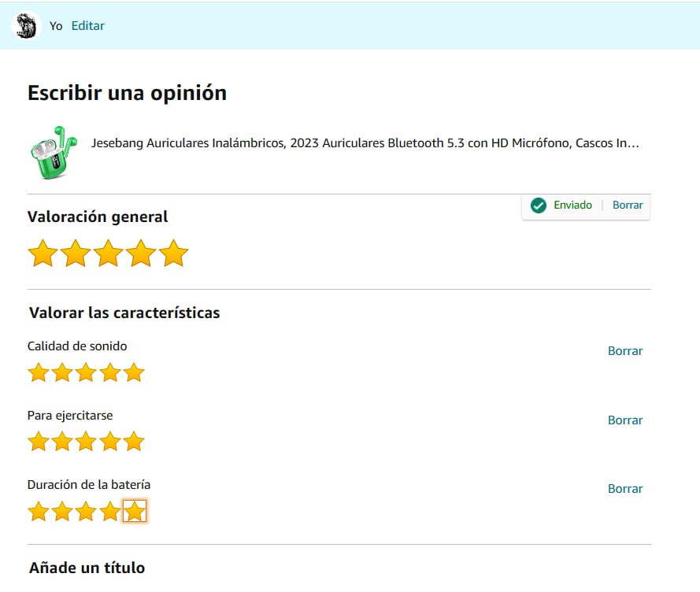
Task: Set Valoración general to one star
Action: coord(43,253)
